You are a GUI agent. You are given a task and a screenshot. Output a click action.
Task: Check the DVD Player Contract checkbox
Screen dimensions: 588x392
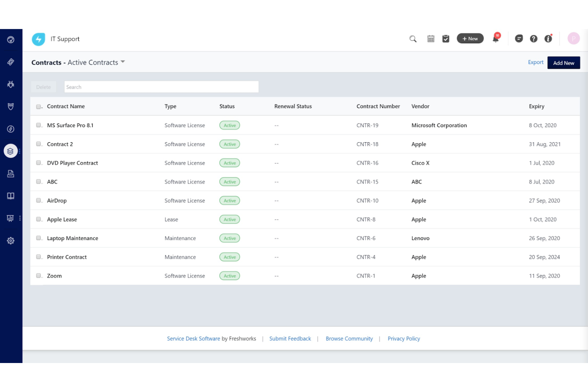pos(39,163)
